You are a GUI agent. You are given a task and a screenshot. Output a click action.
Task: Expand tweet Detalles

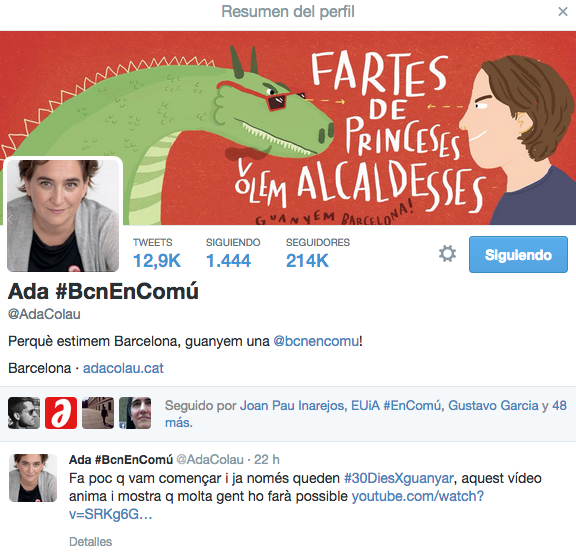90,541
